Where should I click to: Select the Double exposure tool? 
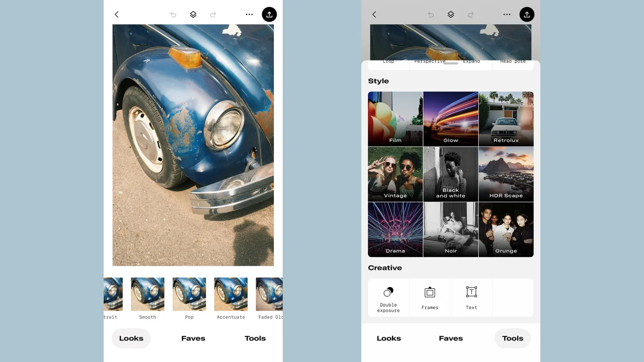pyautogui.click(x=388, y=298)
